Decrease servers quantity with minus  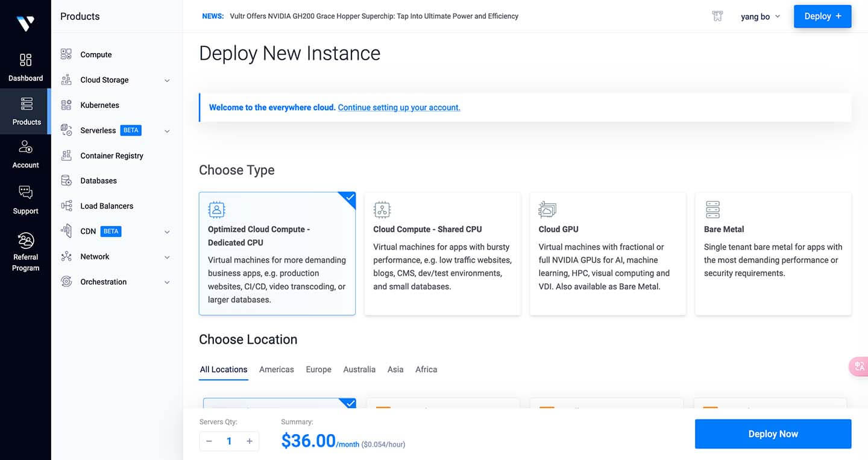click(209, 441)
